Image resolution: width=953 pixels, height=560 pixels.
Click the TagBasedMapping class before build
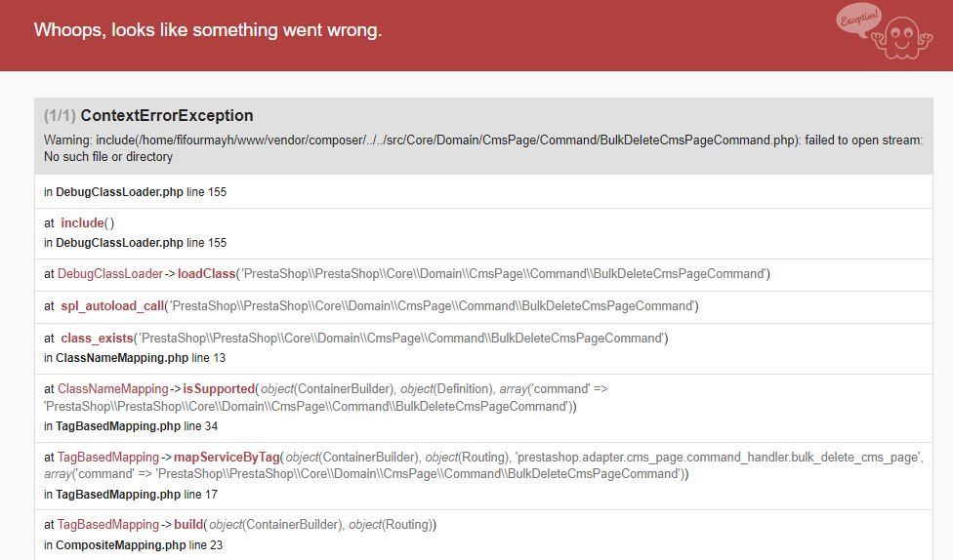coord(108,525)
